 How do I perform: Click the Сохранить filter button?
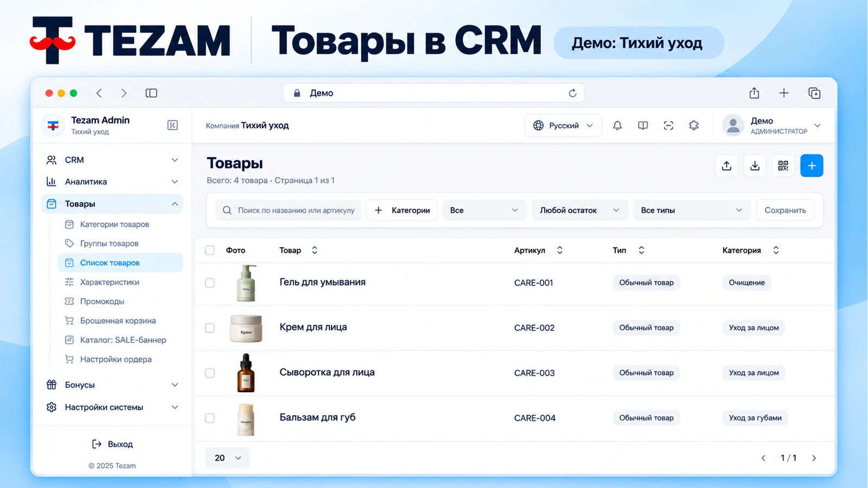785,210
